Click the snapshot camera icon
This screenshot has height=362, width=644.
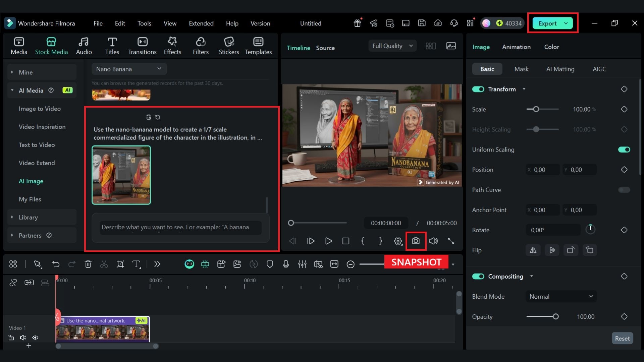click(x=416, y=241)
